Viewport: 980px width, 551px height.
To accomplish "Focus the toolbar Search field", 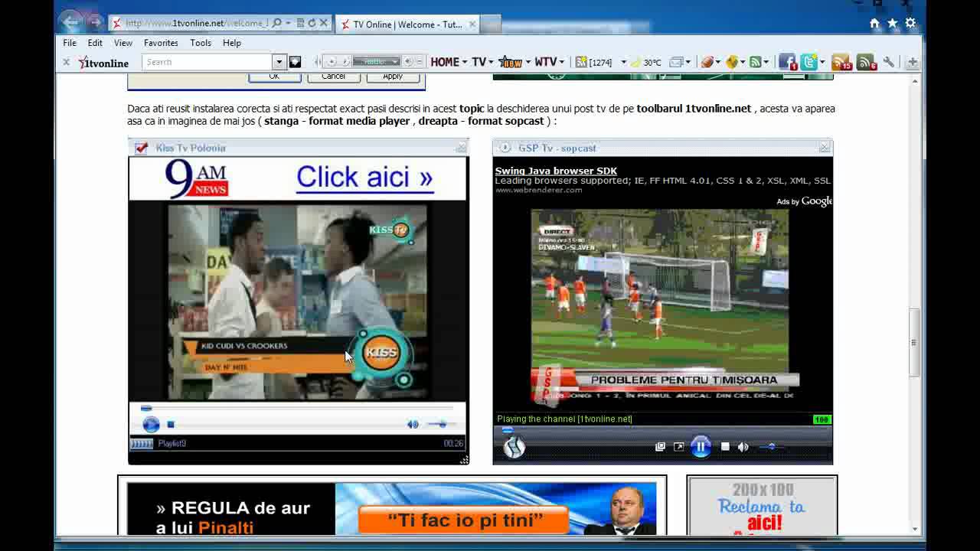I will click(x=207, y=62).
